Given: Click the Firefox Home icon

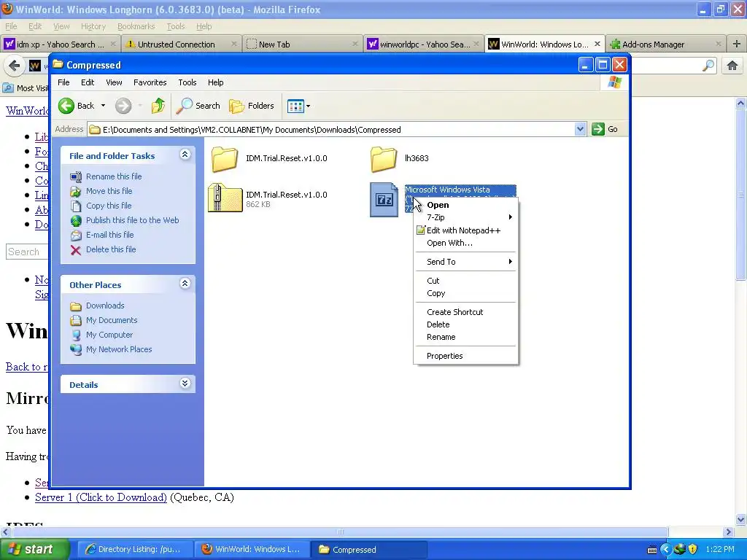Looking at the screenshot, I should click(x=732, y=66).
